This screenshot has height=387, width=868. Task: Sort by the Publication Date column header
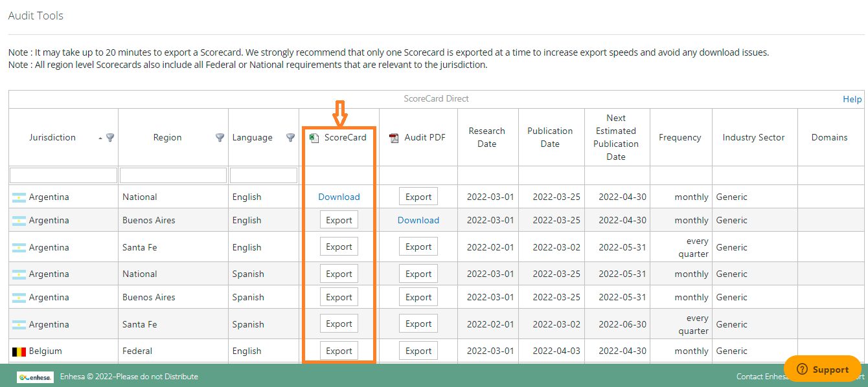pyautogui.click(x=550, y=137)
